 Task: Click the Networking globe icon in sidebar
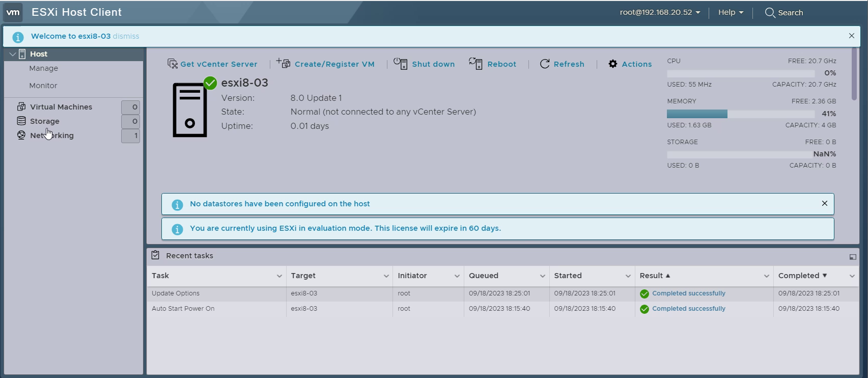tap(21, 135)
